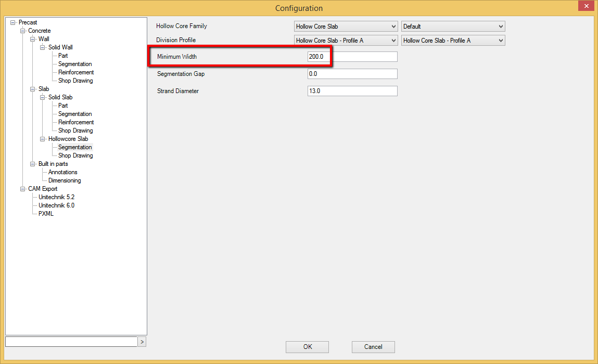Viewport: 598px width, 364px height.
Task: Select the Segmentation node under Hollowcore Slab
Action: pyautogui.click(x=74, y=147)
